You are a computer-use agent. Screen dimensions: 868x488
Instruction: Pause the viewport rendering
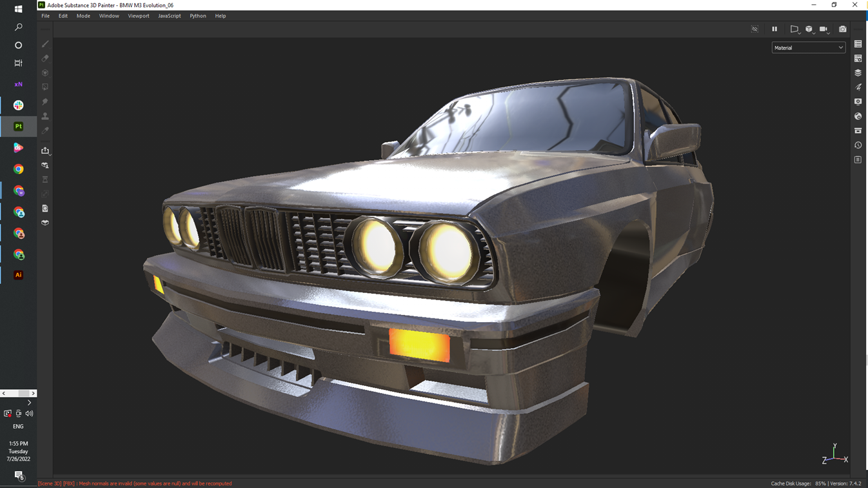[774, 29]
